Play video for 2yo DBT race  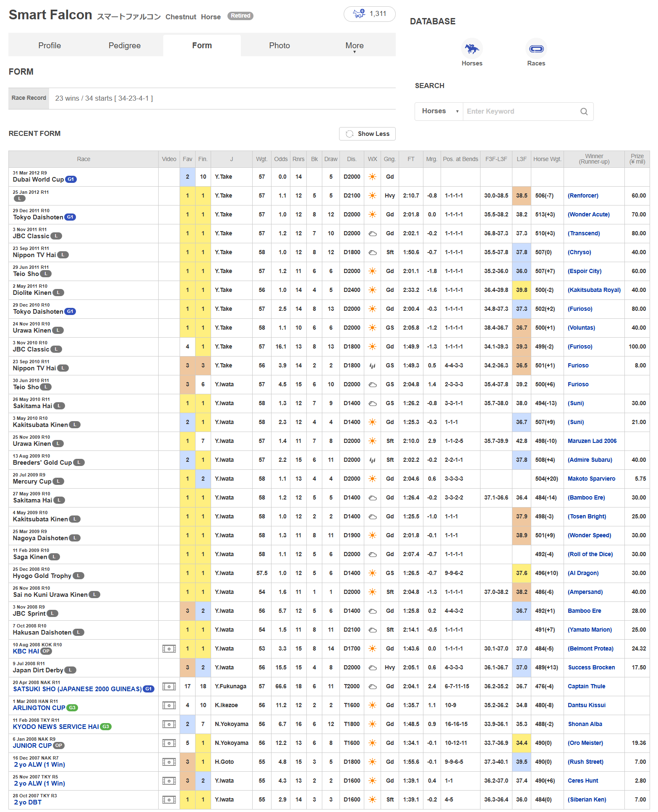pyautogui.click(x=169, y=800)
